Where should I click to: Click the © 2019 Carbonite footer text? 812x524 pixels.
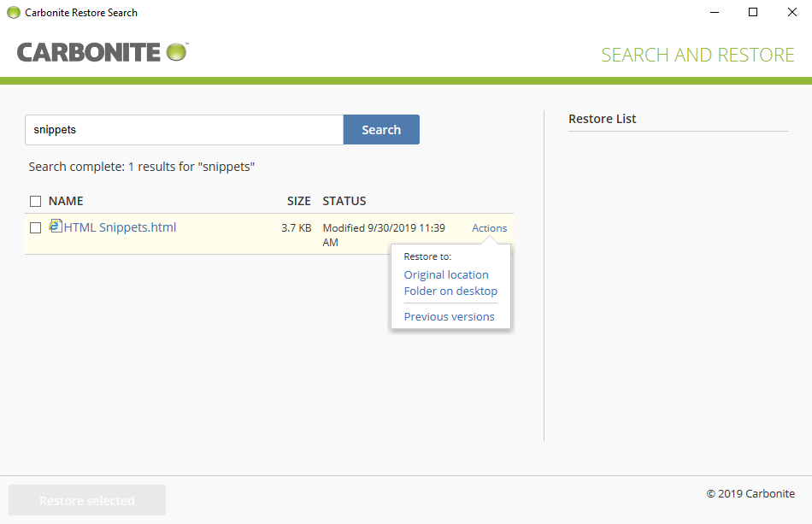point(750,493)
